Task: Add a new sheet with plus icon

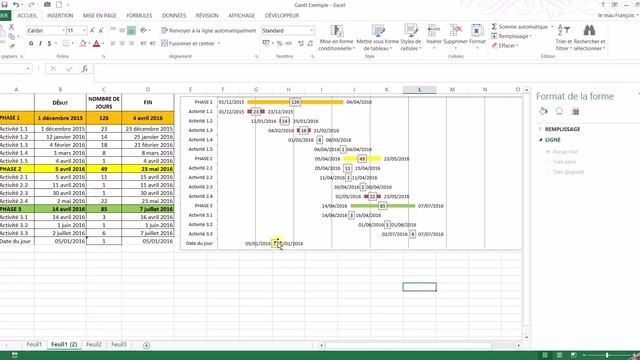Action: [x=147, y=345]
